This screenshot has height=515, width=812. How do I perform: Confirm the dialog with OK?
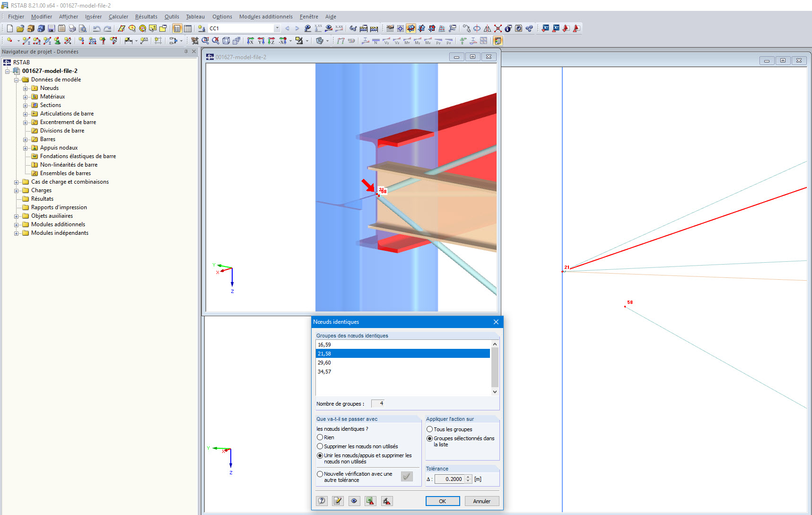pos(443,501)
